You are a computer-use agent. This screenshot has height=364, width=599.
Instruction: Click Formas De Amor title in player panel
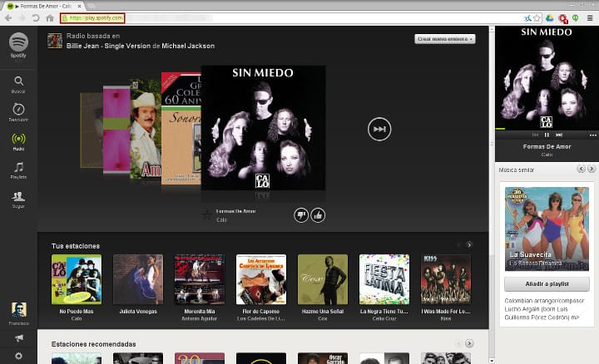coord(547,146)
